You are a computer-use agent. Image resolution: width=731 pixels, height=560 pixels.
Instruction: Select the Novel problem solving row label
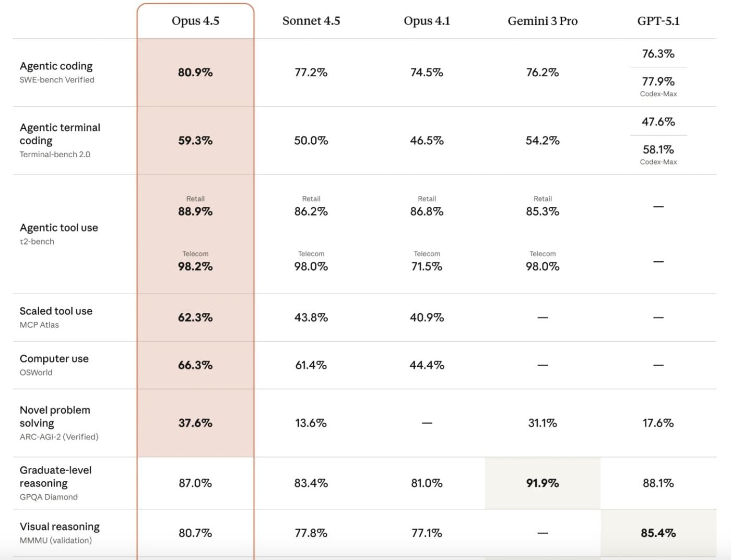coord(55,416)
